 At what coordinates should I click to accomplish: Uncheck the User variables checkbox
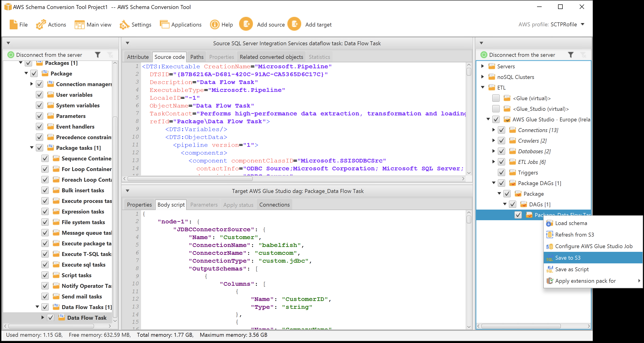39,94
